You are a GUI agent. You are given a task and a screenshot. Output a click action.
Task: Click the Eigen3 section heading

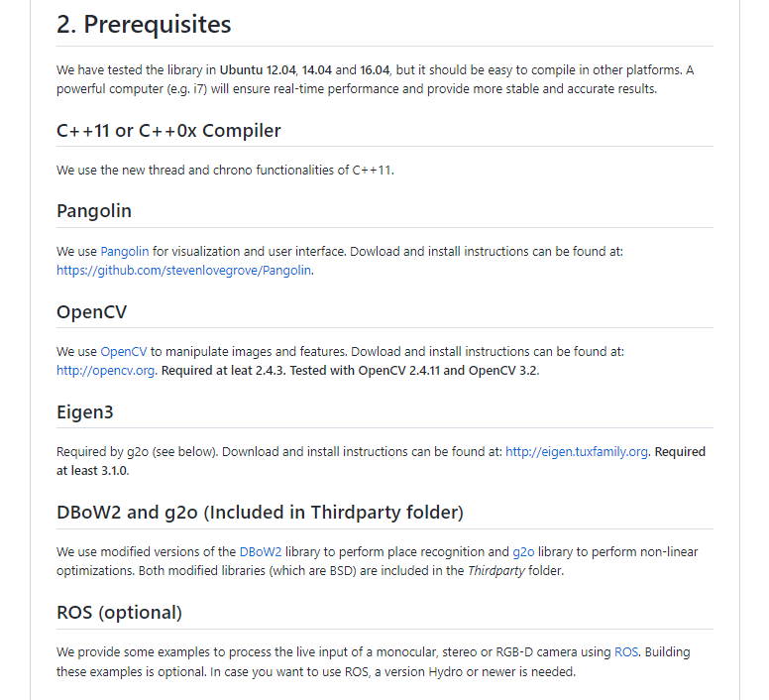pos(85,412)
